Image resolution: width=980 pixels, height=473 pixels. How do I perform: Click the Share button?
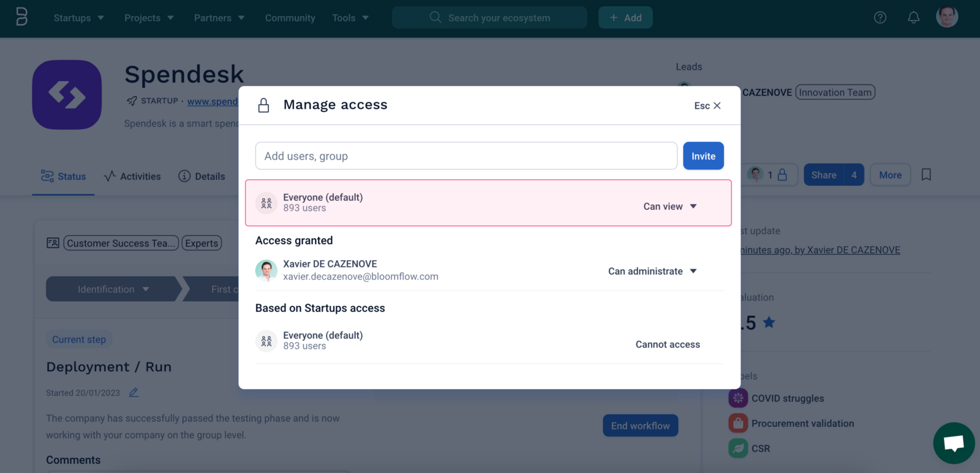824,175
